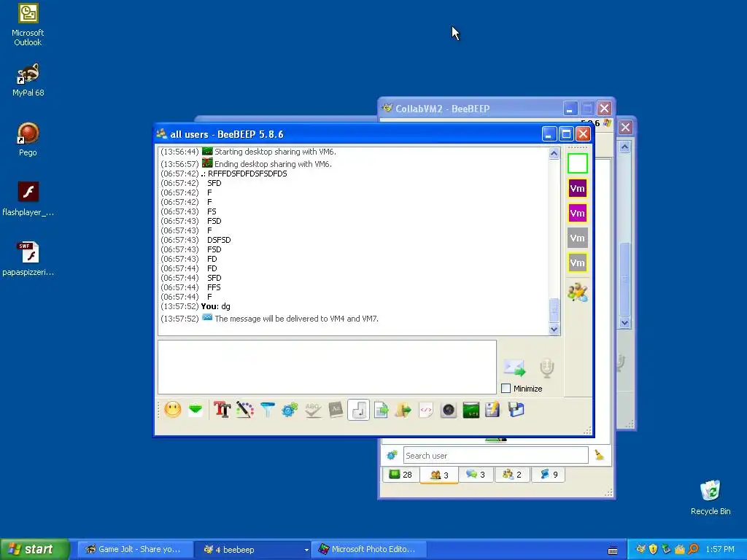747x560 pixels.
Task: Click the edit group members people icon
Action: pyautogui.click(x=578, y=292)
